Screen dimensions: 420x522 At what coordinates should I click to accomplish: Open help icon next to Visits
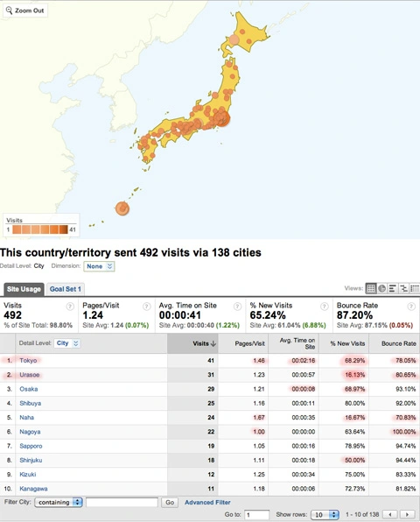click(x=70, y=307)
